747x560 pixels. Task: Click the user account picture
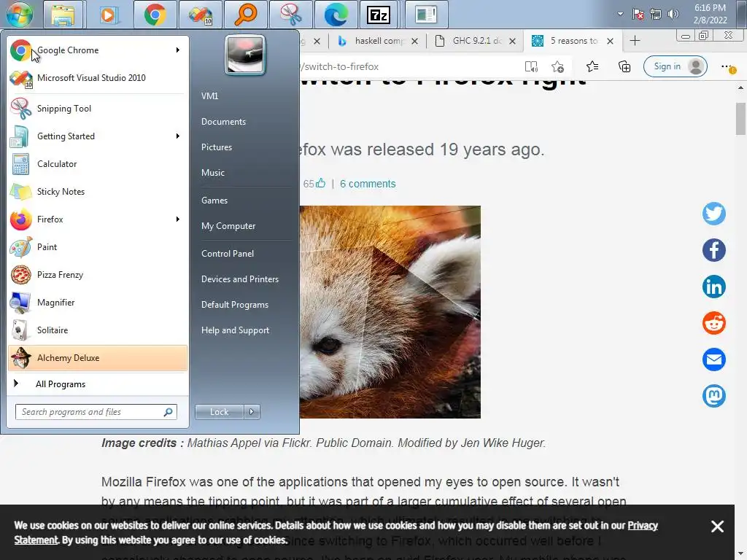point(245,55)
